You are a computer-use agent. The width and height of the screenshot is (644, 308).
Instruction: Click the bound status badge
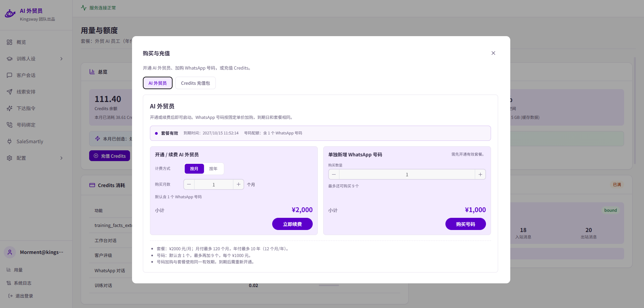611,210
